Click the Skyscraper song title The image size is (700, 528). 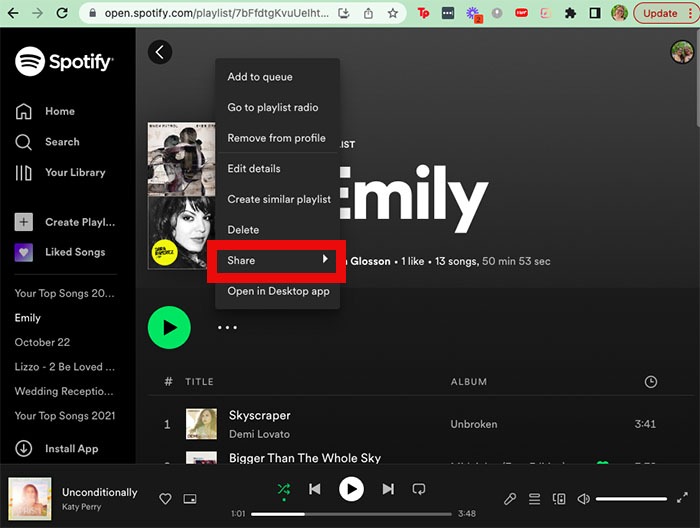tap(259, 416)
